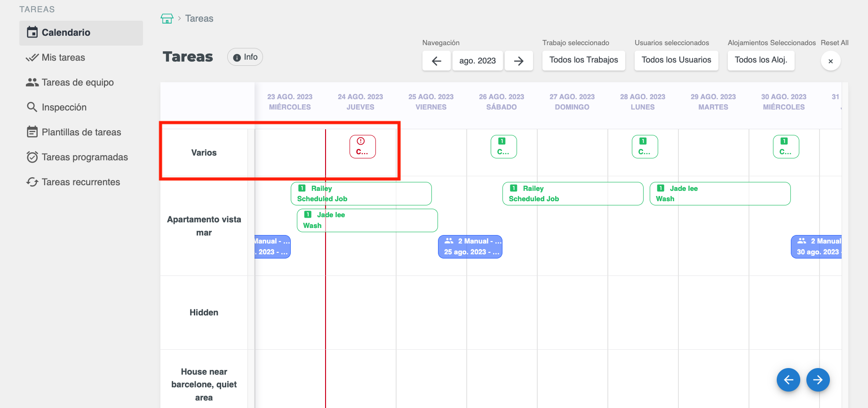
Task: Reset all filters with the X button
Action: coord(830,61)
